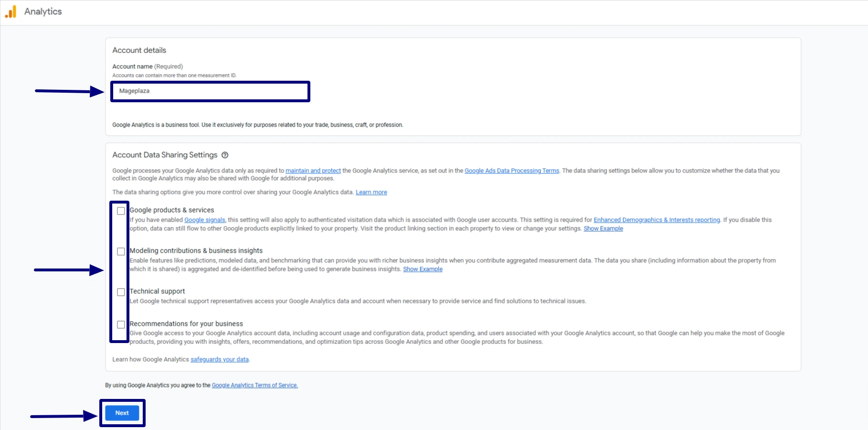Click the Analytics title text
Image resolution: width=868 pixels, height=430 pixels.
[x=43, y=11]
